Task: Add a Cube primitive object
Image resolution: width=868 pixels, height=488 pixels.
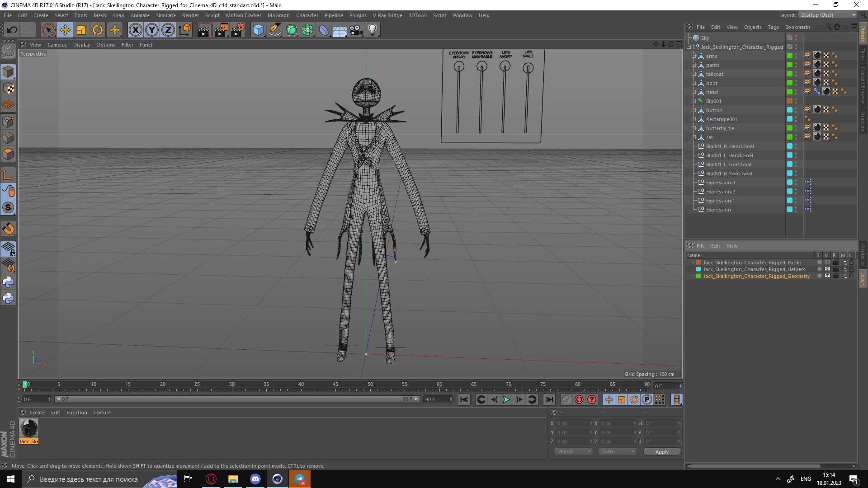Action: coord(258,30)
